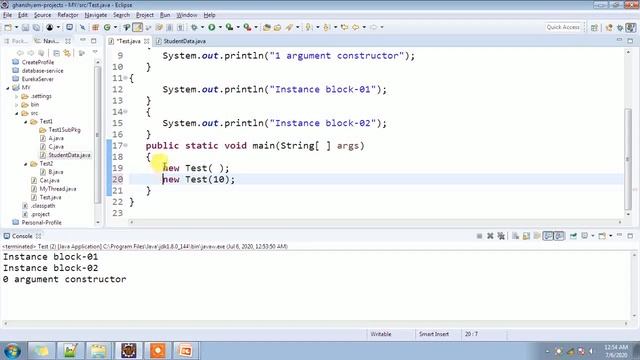Click the Quick Access search field
Screen dimensions: 640x360
pos(563,27)
